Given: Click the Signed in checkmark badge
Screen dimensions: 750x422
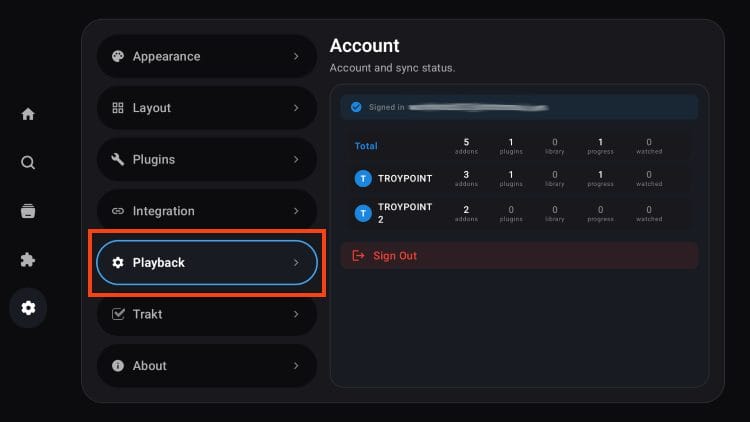Looking at the screenshot, I should tap(356, 107).
